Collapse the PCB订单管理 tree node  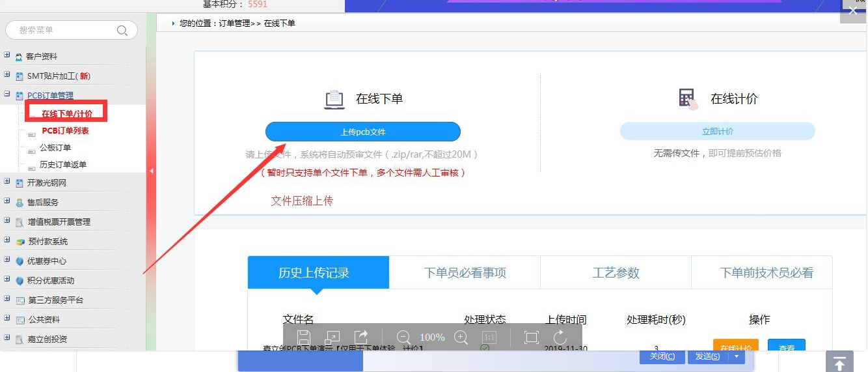[7, 94]
